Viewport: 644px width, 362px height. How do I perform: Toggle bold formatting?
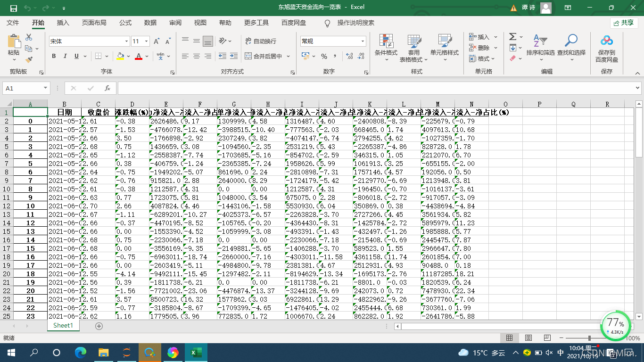coord(54,56)
